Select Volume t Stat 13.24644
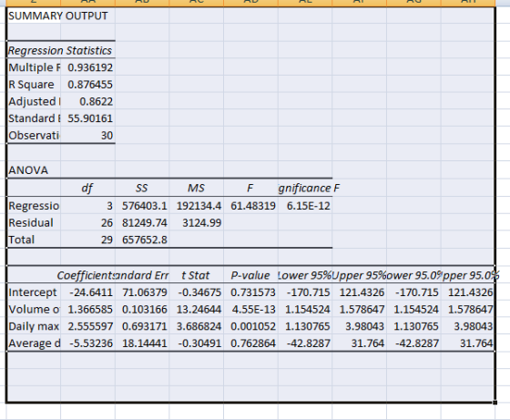This screenshot has height=420, width=510. [197, 309]
